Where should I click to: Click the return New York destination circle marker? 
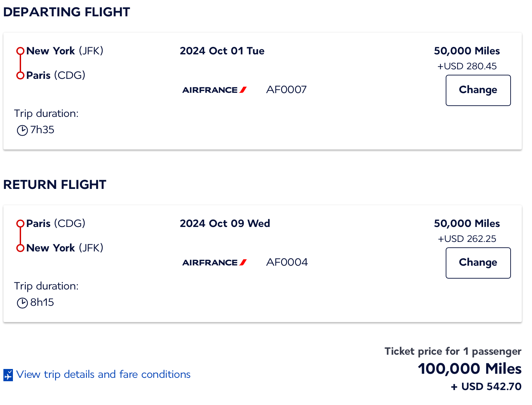tap(20, 248)
